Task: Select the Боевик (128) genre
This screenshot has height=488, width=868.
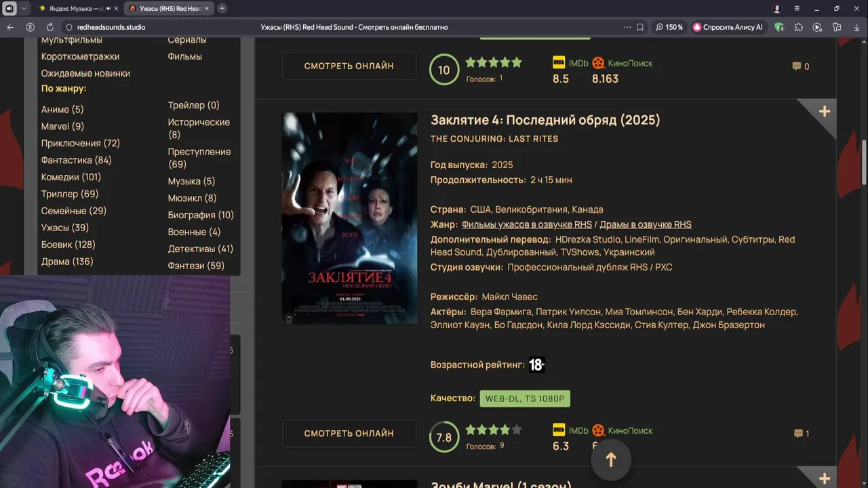Action: tap(68, 245)
